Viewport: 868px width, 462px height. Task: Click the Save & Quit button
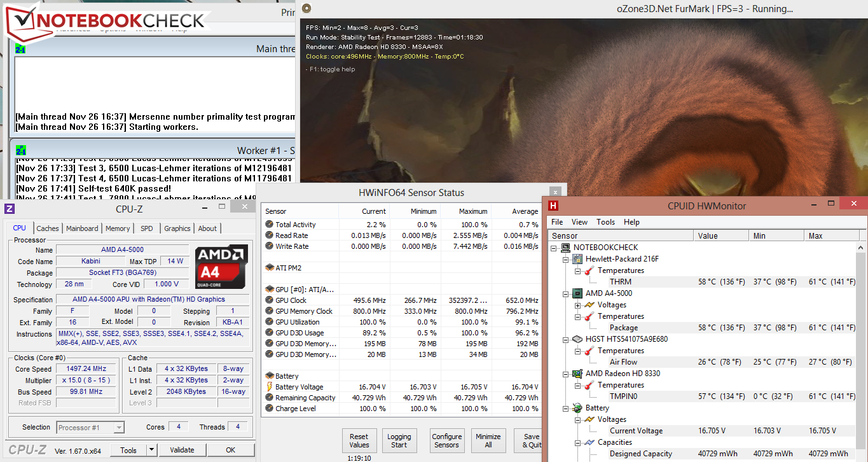[529, 441]
